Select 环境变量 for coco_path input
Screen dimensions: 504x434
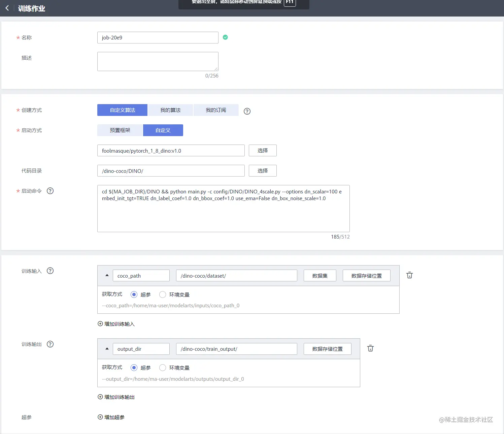163,294
